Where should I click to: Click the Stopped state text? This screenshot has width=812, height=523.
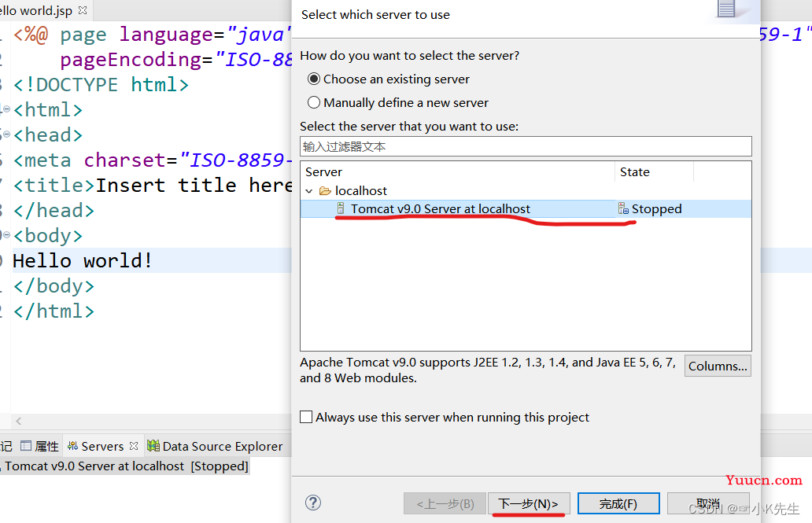[x=657, y=208]
